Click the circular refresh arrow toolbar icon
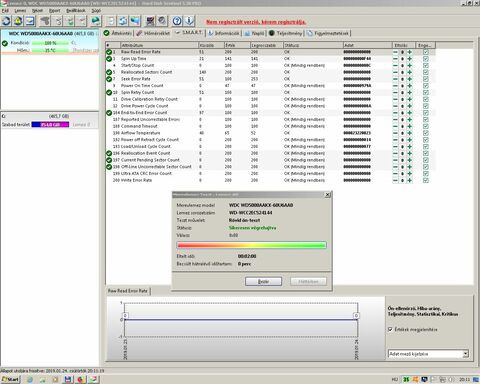 pos(6,21)
